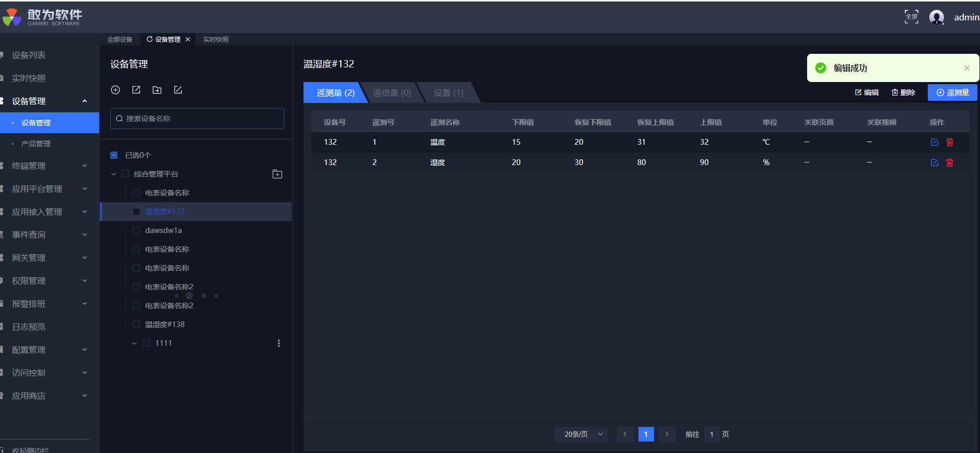Tick the 温湿度#138 checkbox
Image resolution: width=980 pixels, height=453 pixels.
136,324
